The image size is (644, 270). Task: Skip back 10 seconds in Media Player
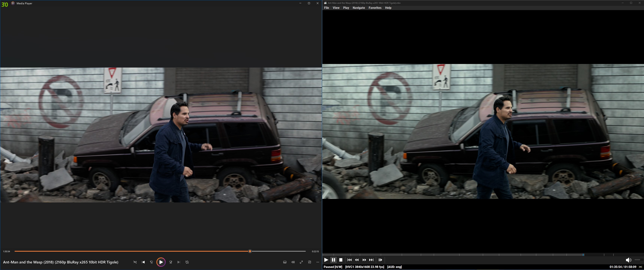point(151,262)
